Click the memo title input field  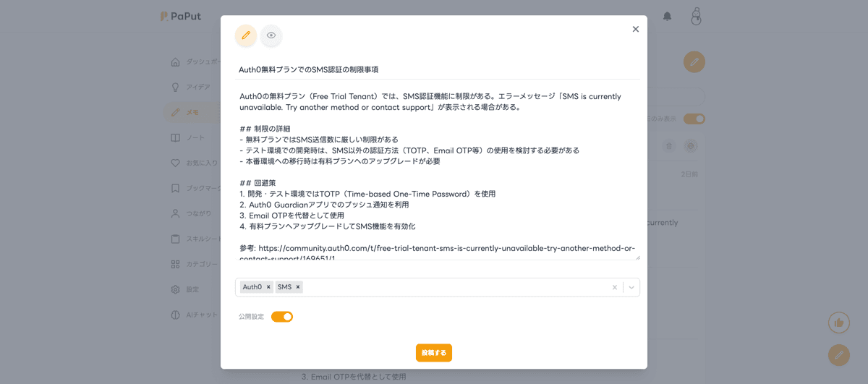click(438, 69)
